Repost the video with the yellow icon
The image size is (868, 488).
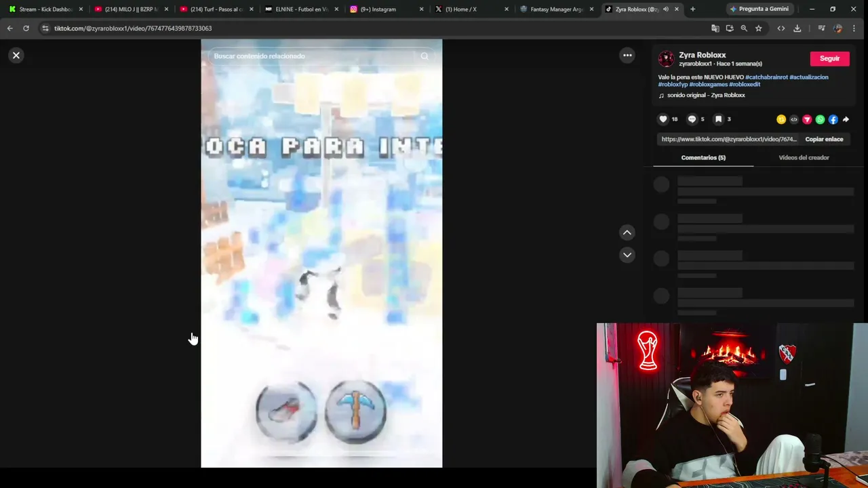[x=781, y=119]
